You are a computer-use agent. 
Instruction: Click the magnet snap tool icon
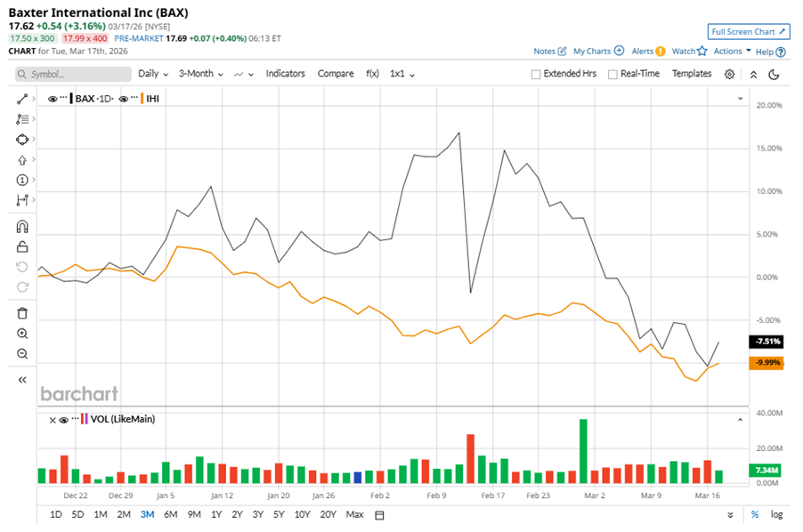coord(22,227)
